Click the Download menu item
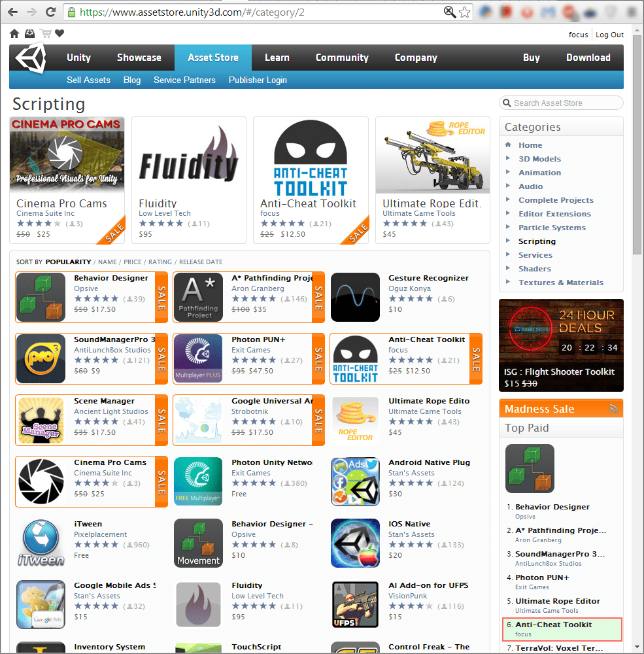The height and width of the screenshot is (654, 644). [588, 58]
